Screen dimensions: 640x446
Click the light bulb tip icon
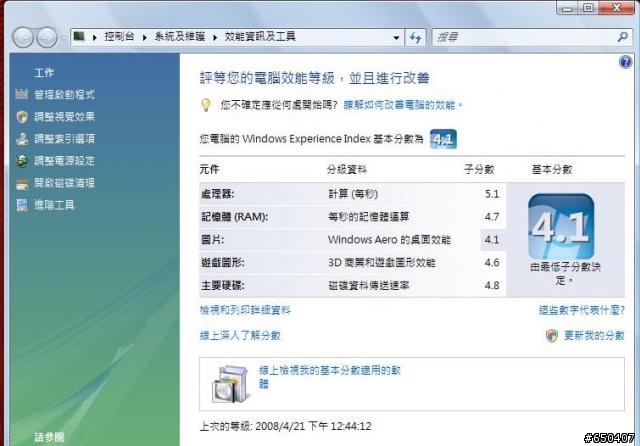(x=206, y=105)
